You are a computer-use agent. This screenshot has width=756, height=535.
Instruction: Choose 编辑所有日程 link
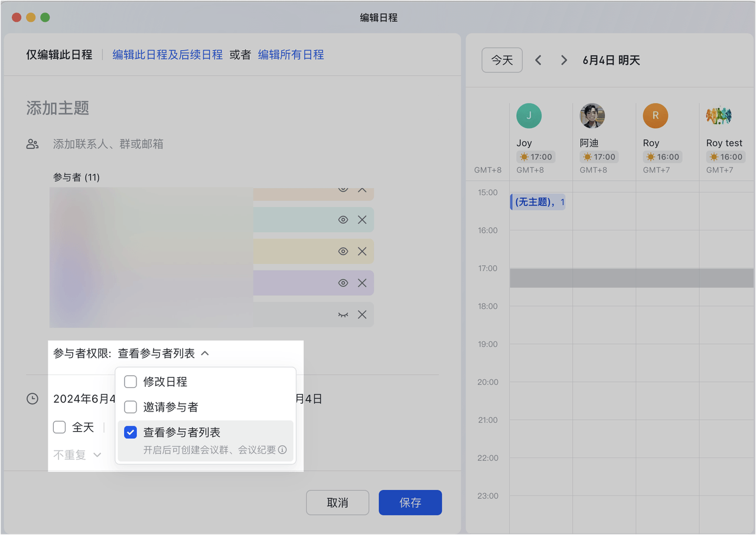point(291,55)
